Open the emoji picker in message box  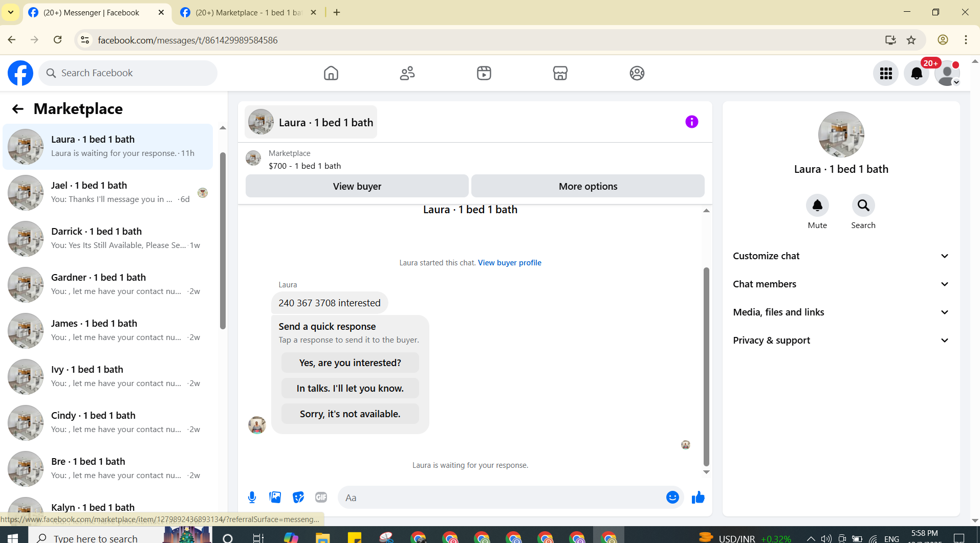pyautogui.click(x=672, y=497)
